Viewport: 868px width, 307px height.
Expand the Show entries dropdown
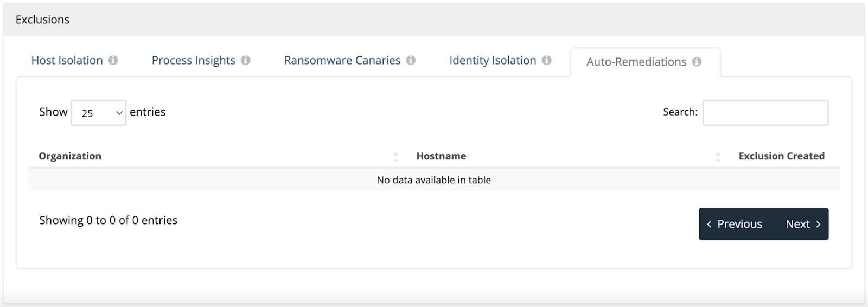coord(99,113)
